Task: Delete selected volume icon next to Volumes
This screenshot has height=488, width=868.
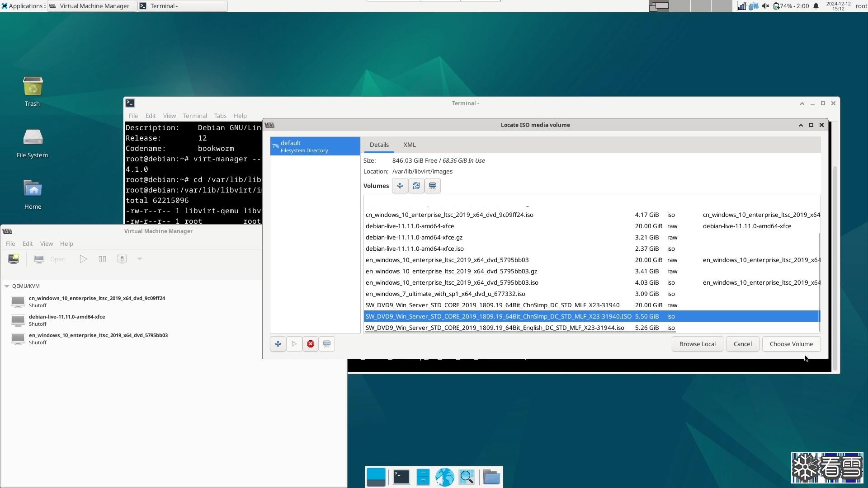Action: point(432,186)
